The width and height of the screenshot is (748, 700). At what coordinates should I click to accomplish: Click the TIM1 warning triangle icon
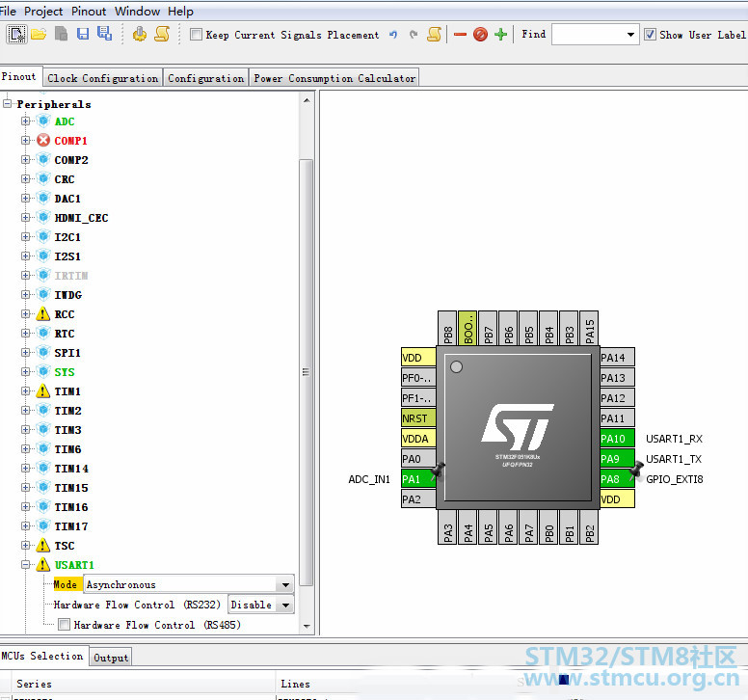tap(43, 391)
